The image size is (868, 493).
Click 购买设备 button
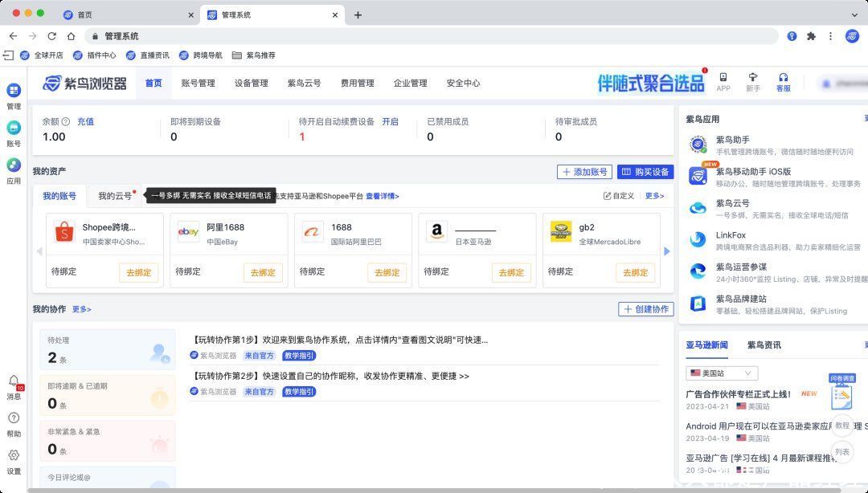click(x=645, y=172)
